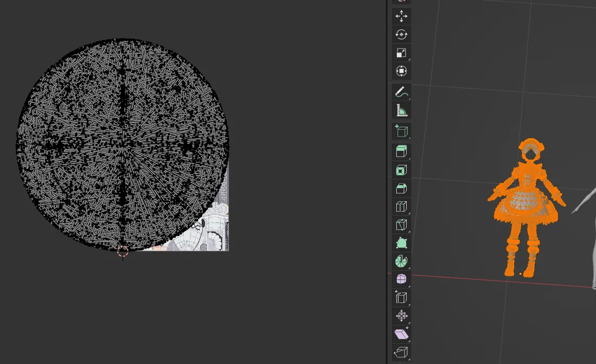Select the Edge Slide tool
Image resolution: width=596 pixels, height=364 pixels.
[x=402, y=297]
